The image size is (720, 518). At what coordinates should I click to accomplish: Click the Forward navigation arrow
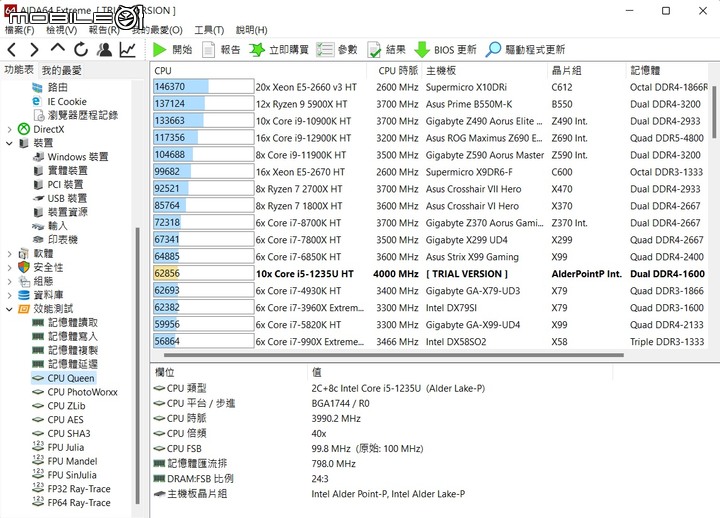coord(34,50)
